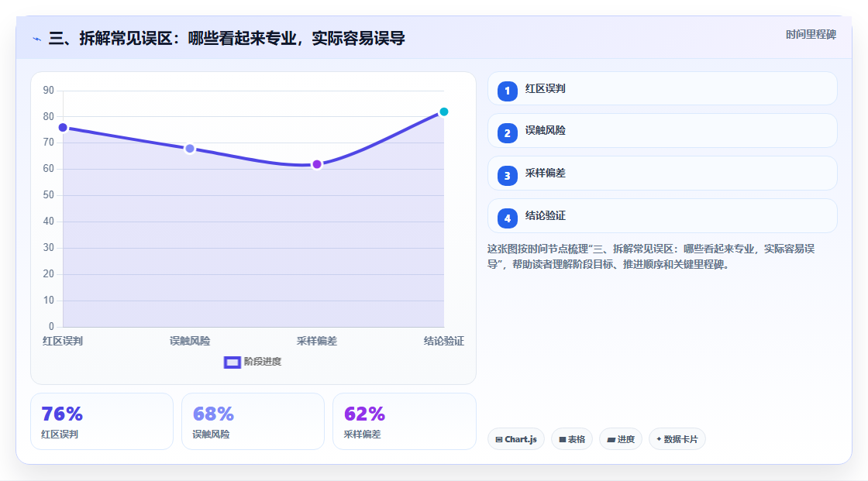Click the description paragraph starting 这张图按时间节点

(x=651, y=256)
